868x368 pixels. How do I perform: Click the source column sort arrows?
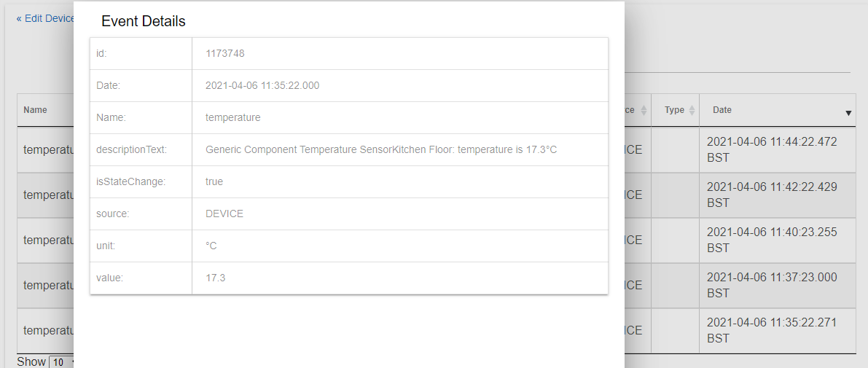(x=644, y=110)
